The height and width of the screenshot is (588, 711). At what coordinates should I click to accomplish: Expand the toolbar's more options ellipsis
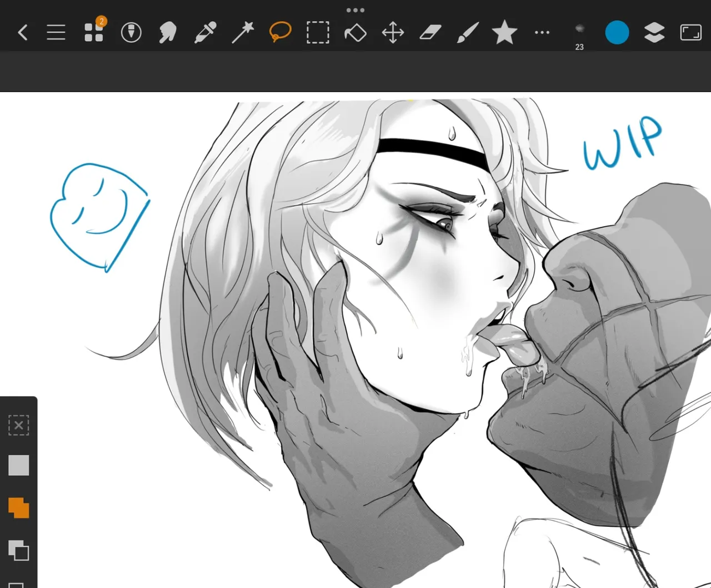[542, 33]
